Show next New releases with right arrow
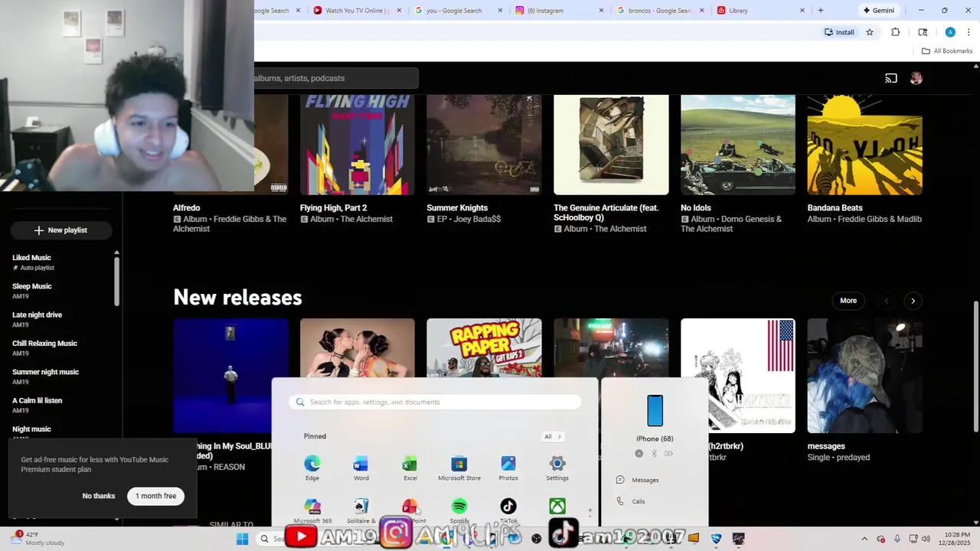 913,301
